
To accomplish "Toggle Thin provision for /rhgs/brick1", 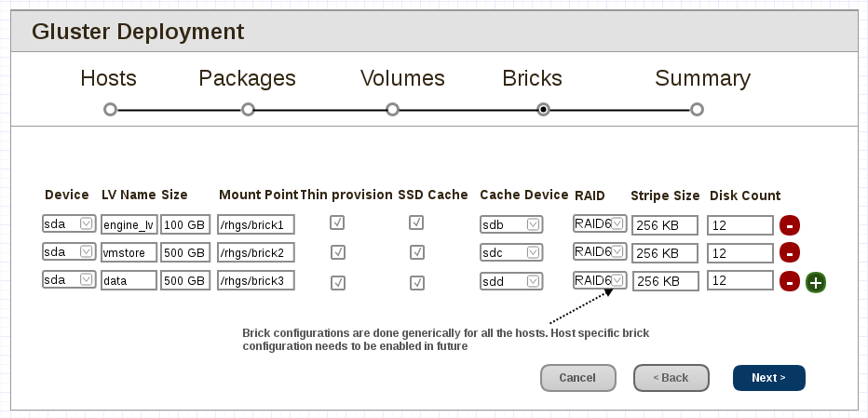I will pos(338,223).
